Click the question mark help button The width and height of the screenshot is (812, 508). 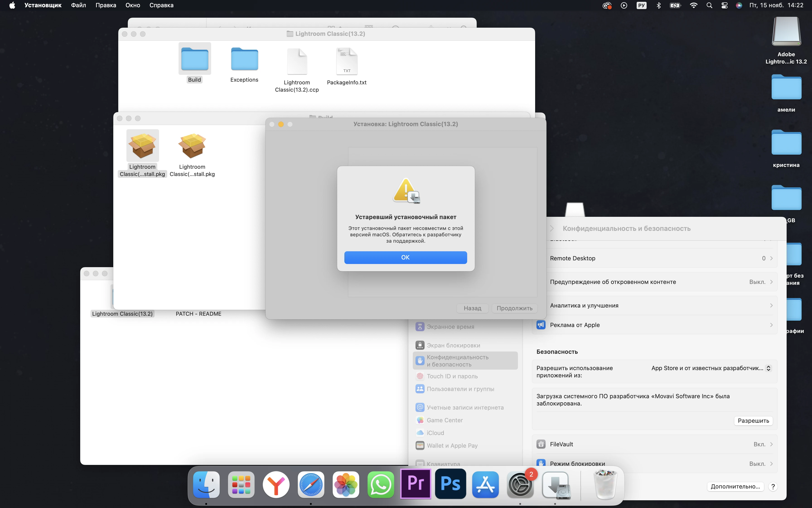pyautogui.click(x=773, y=486)
